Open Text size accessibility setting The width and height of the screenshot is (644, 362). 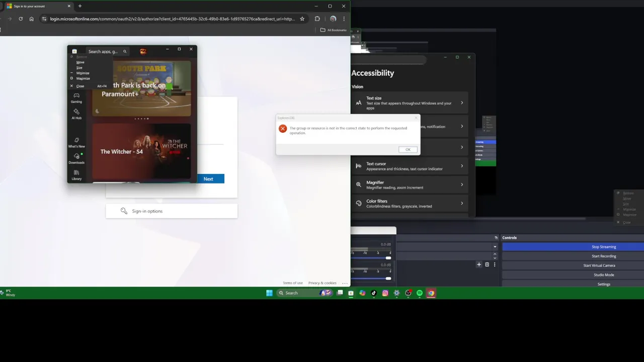point(410,103)
